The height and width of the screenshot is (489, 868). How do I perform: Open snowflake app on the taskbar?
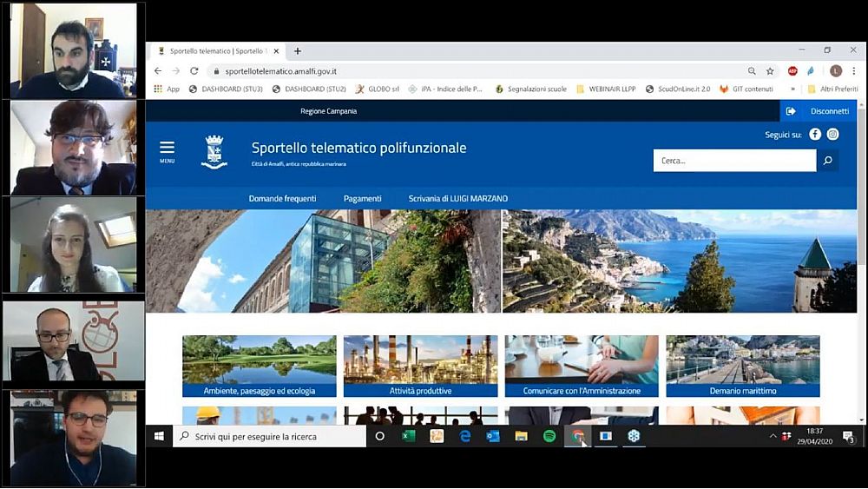tap(634, 436)
